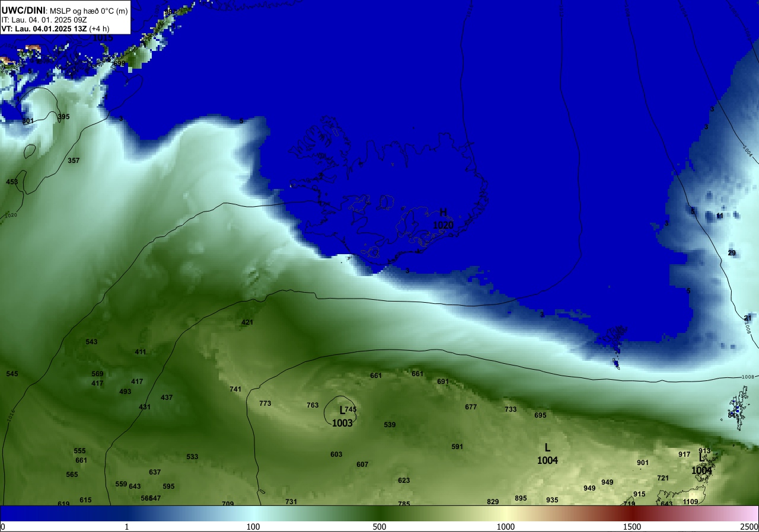Click the 555 height value
Image resolution: width=759 pixels, height=532 pixels.
[x=79, y=451]
